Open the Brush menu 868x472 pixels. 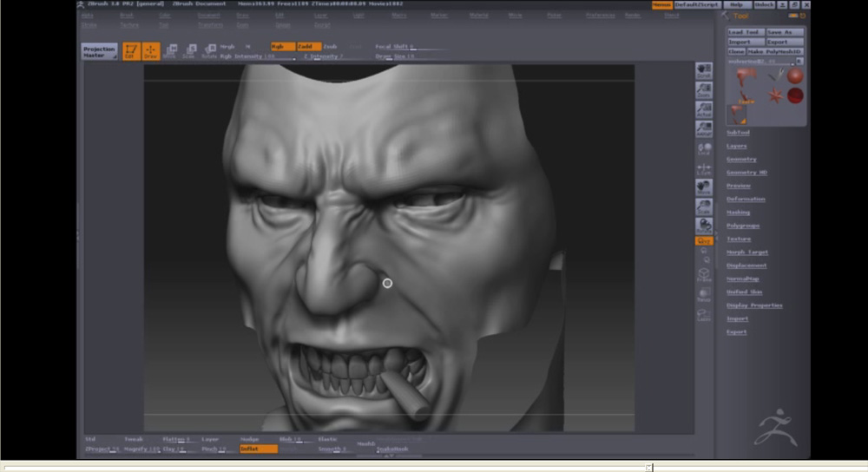[127, 15]
